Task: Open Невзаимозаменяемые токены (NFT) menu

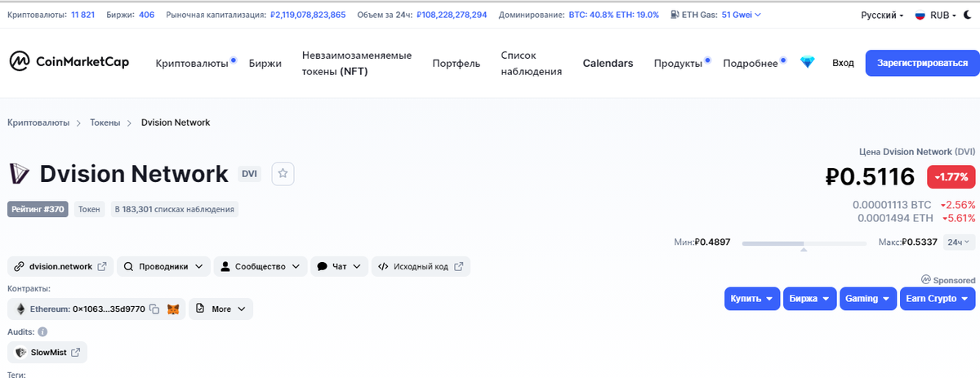Action: click(357, 63)
